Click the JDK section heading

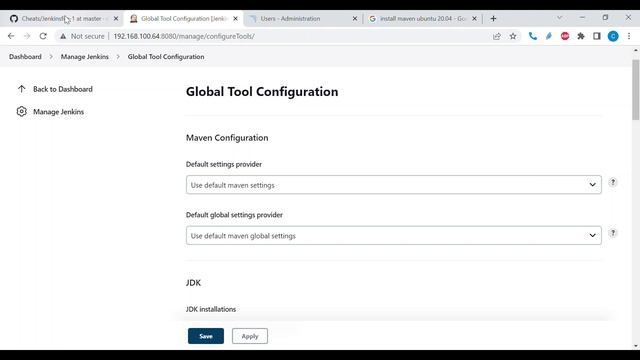coord(193,282)
